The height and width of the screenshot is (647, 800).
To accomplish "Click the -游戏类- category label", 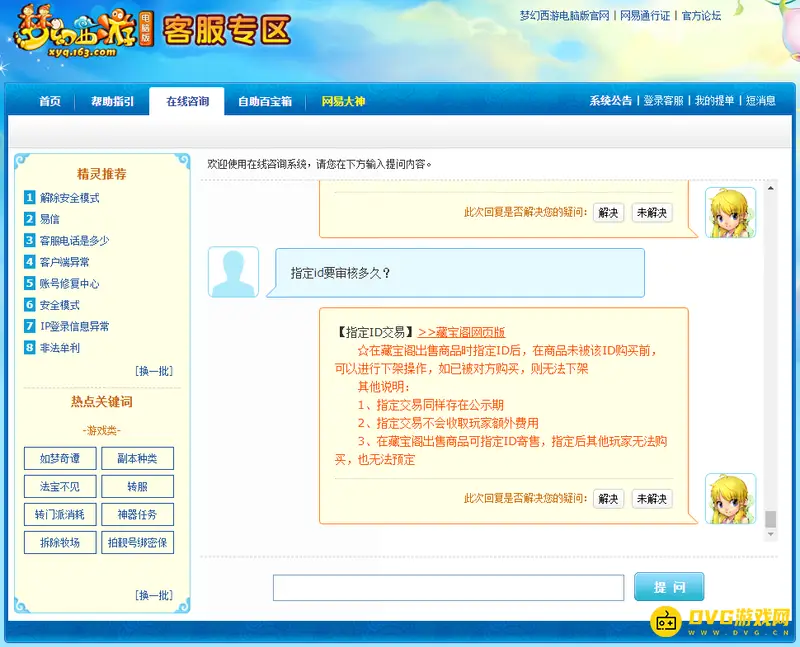I will pyautogui.click(x=102, y=431).
